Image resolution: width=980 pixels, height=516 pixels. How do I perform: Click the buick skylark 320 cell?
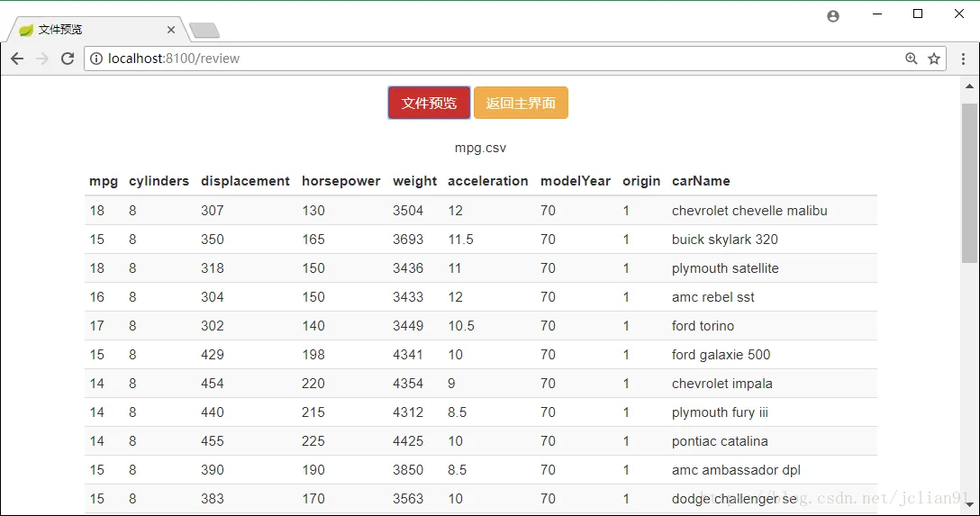click(x=725, y=240)
